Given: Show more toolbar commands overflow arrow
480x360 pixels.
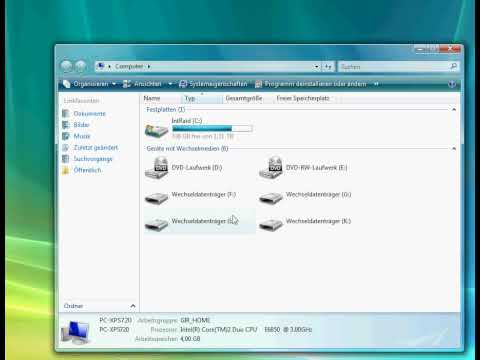Looking at the screenshot, I should (x=376, y=84).
